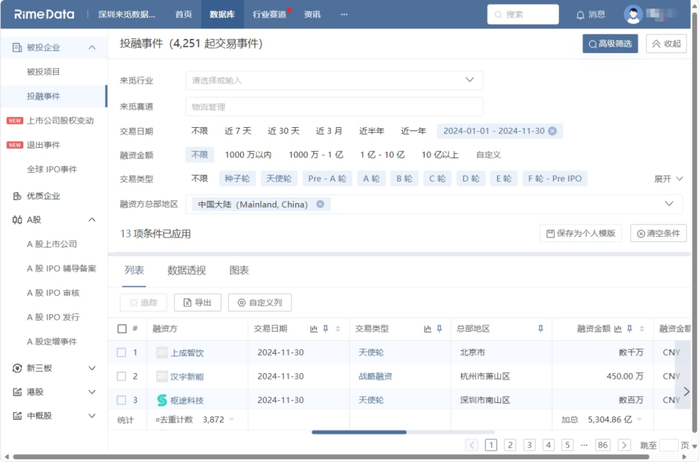Remove the 2024-01-01 date range filter
Screen dimensions: 700x462
(552, 131)
